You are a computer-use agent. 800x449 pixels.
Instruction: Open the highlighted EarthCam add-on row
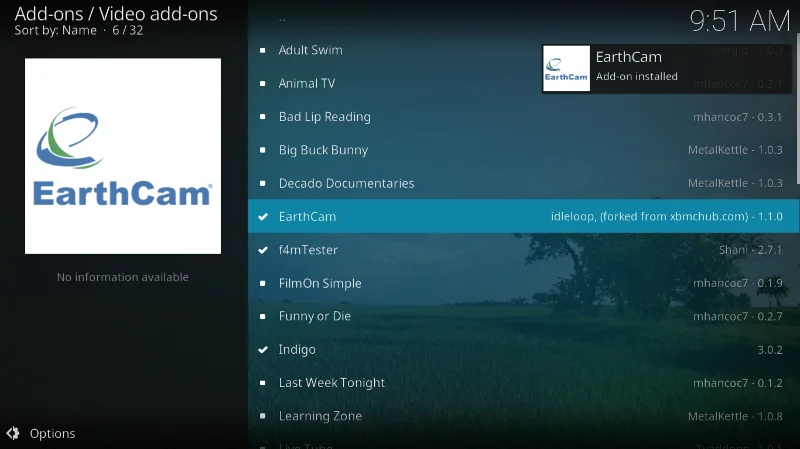coord(523,216)
